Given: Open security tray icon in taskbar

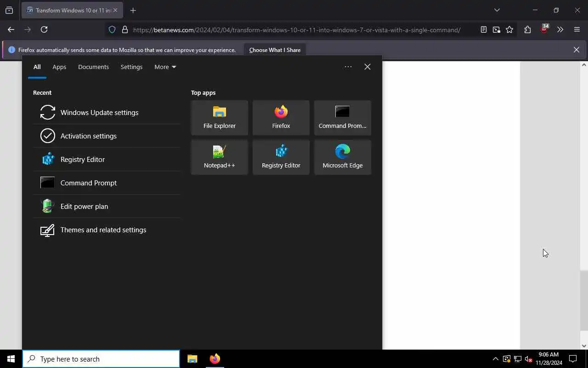Looking at the screenshot, I should click(507, 359).
